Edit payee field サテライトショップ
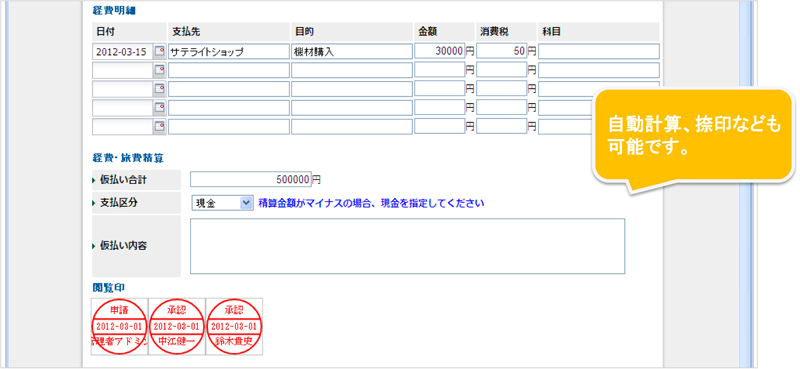 click(x=229, y=52)
